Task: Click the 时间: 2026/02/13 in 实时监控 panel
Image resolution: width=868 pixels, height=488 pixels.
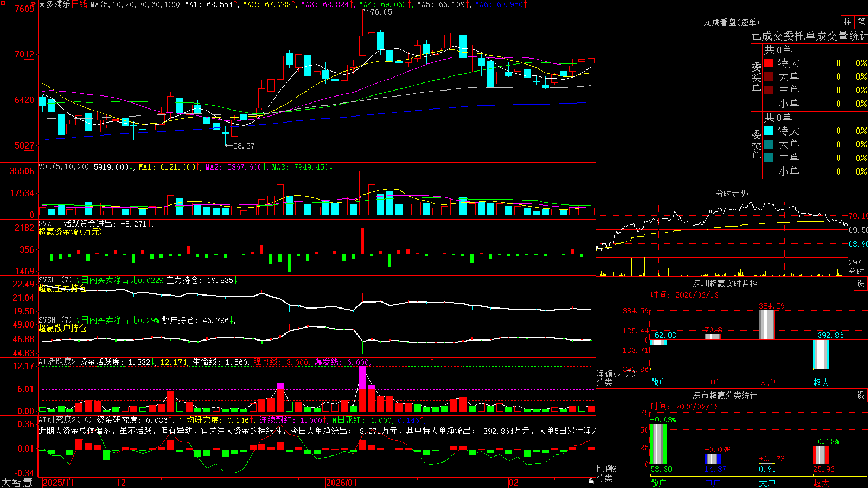Action: point(685,295)
